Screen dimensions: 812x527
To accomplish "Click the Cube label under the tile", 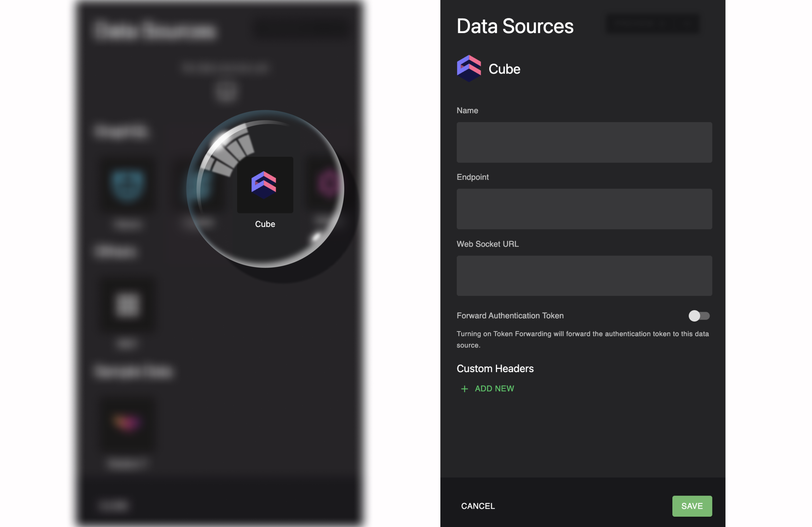I will tap(265, 224).
